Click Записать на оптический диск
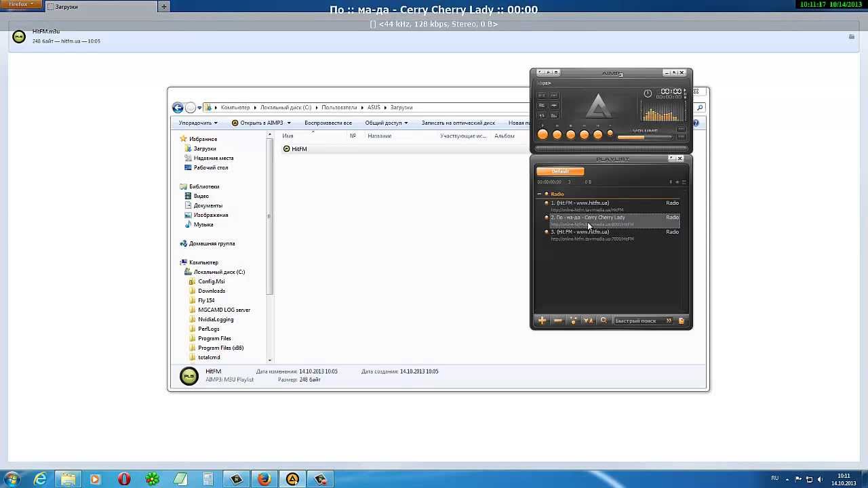The height and width of the screenshot is (488, 868). (x=458, y=123)
